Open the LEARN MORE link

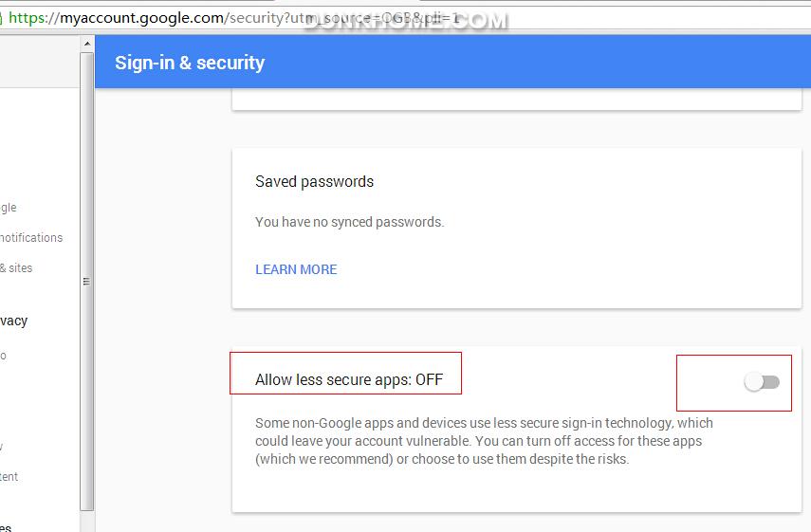296,269
